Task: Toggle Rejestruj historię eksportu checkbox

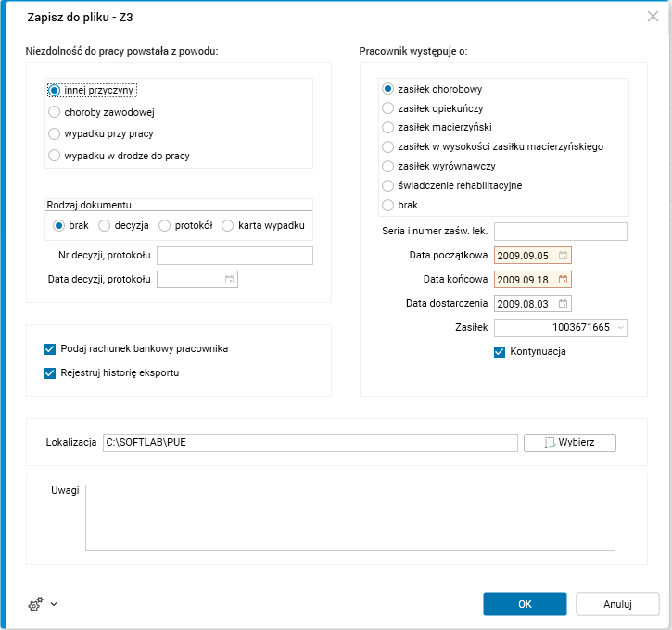Action: pyautogui.click(x=50, y=373)
